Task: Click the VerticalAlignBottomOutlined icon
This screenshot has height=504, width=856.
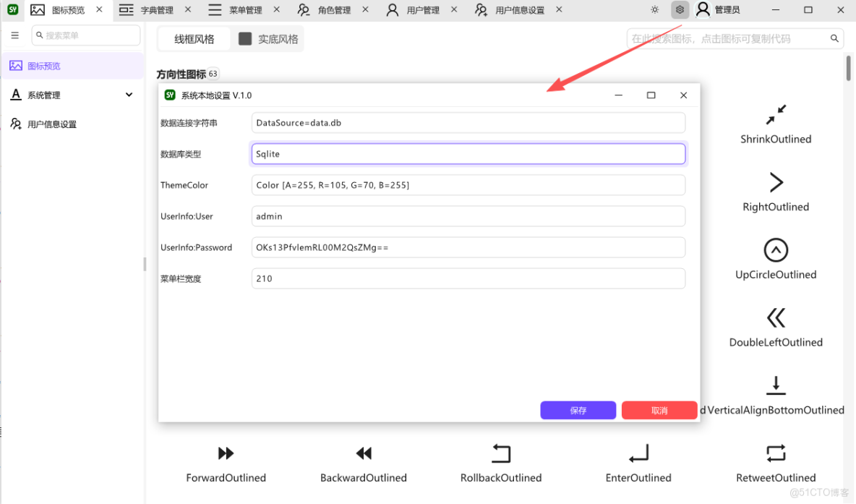Action: 776,385
